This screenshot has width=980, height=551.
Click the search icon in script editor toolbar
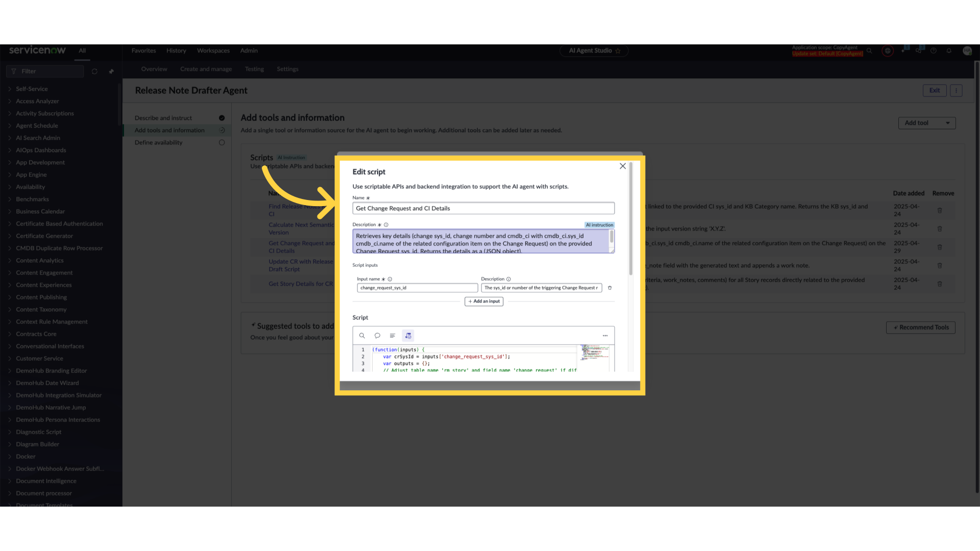362,336
